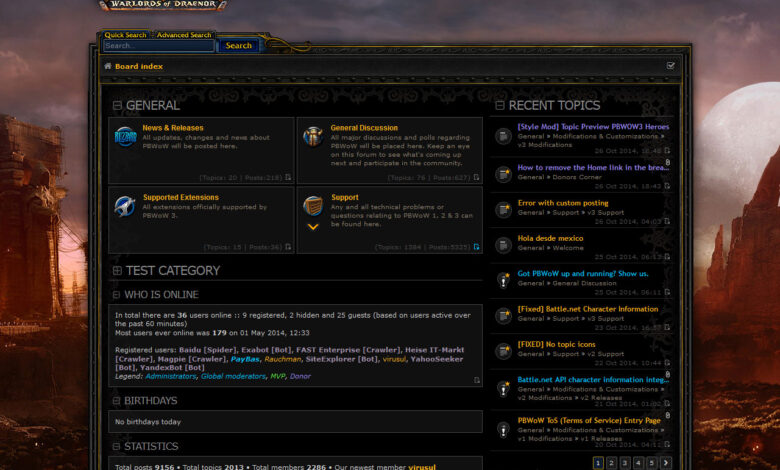Viewport: 780px width, 470px height.
Task: Collapse the Who Is Online section
Action: 116,295
